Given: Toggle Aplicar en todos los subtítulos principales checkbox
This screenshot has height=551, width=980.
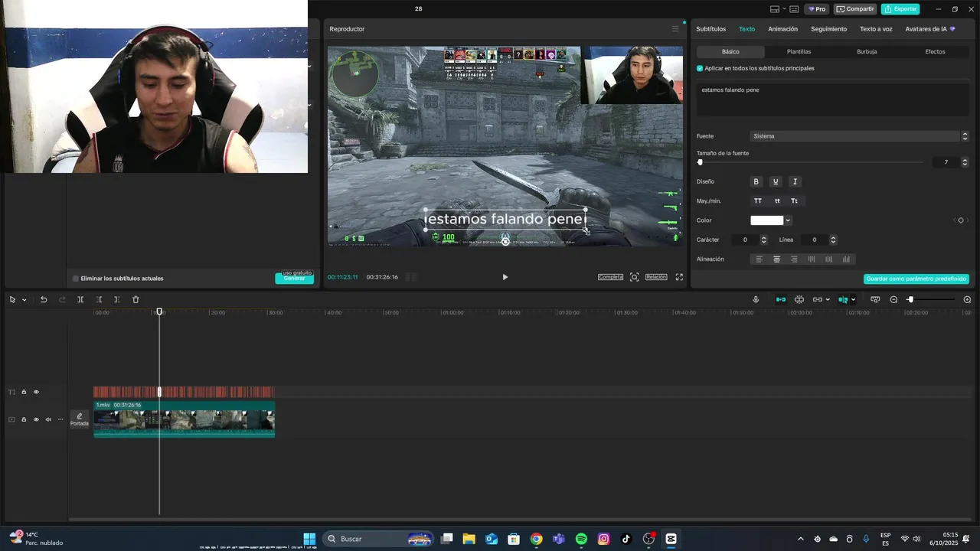Looking at the screenshot, I should click(x=700, y=68).
